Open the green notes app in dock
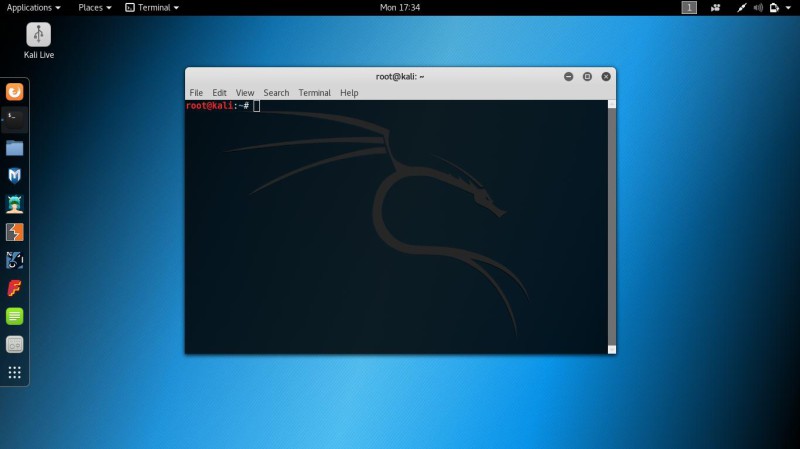The height and width of the screenshot is (449, 800). (x=14, y=316)
